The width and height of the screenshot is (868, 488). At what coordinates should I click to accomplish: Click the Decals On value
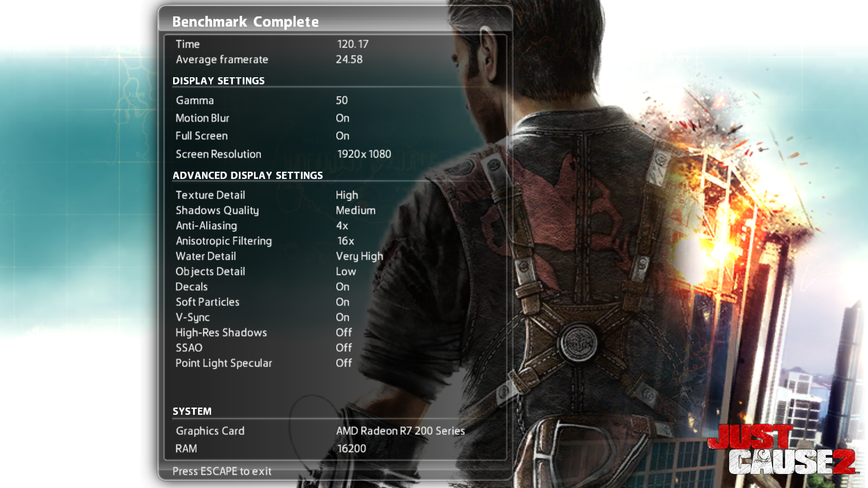[342, 287]
